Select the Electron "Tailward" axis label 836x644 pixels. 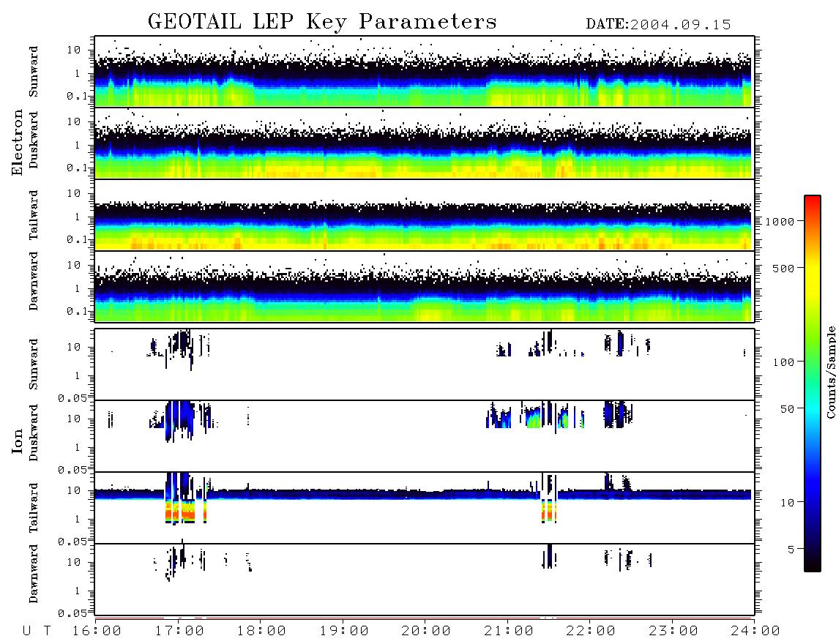[34, 215]
